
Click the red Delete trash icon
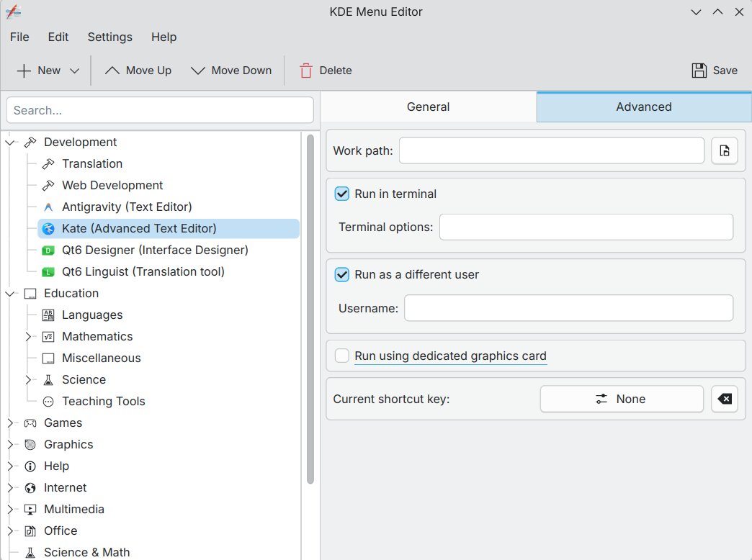306,71
